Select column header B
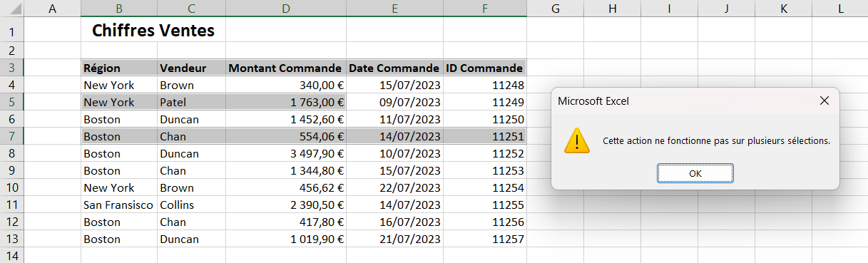This screenshot has width=868, height=263. (119, 9)
